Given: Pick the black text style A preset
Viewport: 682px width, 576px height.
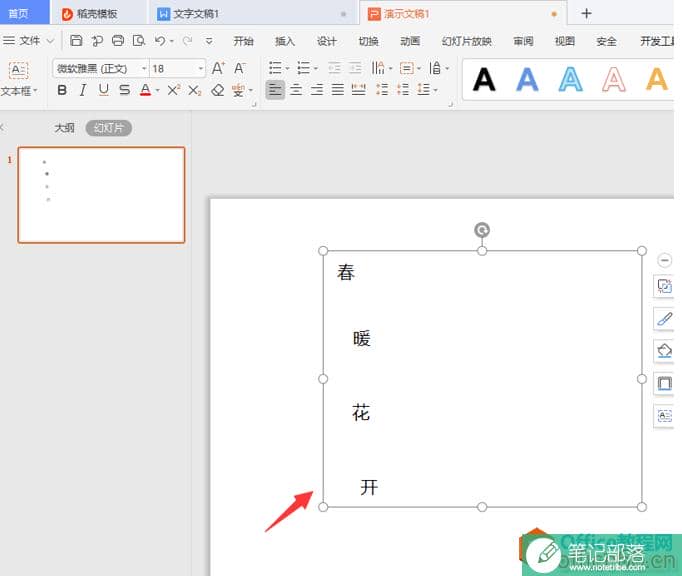Looking at the screenshot, I should (x=484, y=80).
